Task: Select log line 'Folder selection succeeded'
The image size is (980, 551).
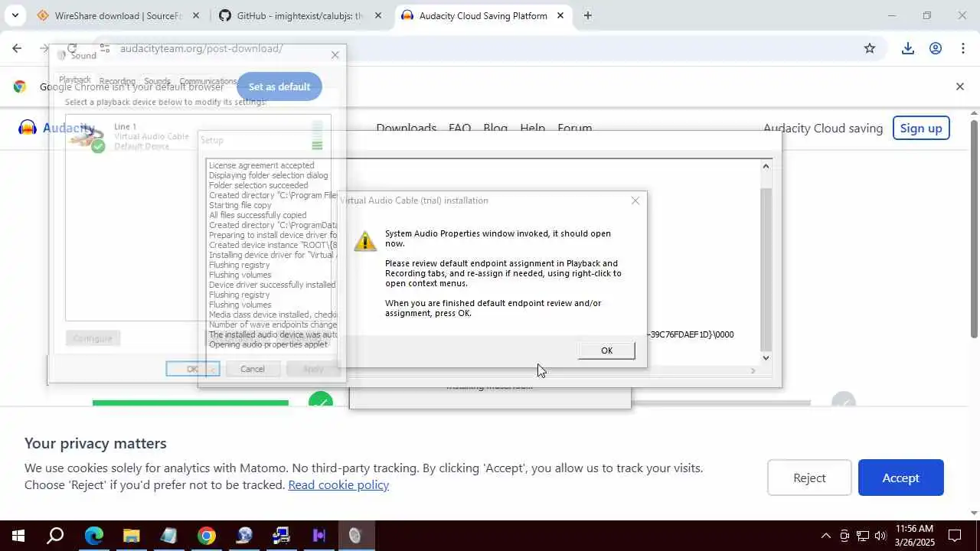Action: (x=258, y=185)
